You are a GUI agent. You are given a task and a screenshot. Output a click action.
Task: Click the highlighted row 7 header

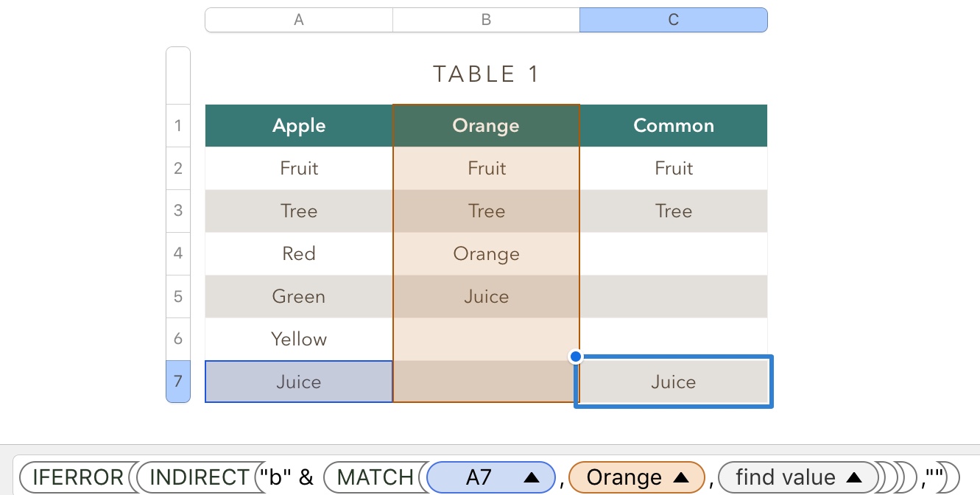click(178, 382)
